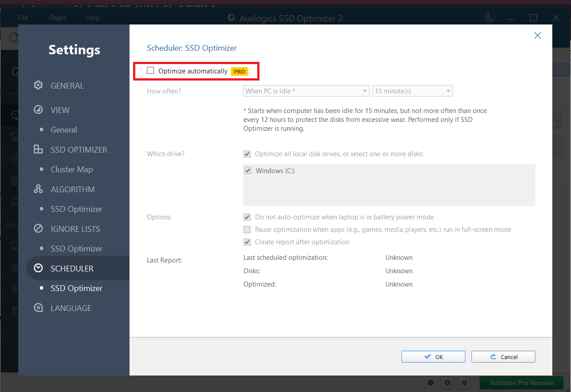This screenshot has width=571, height=392.
Task: Click the IGNORE LISTS prohibition icon
Action: pos(38,228)
